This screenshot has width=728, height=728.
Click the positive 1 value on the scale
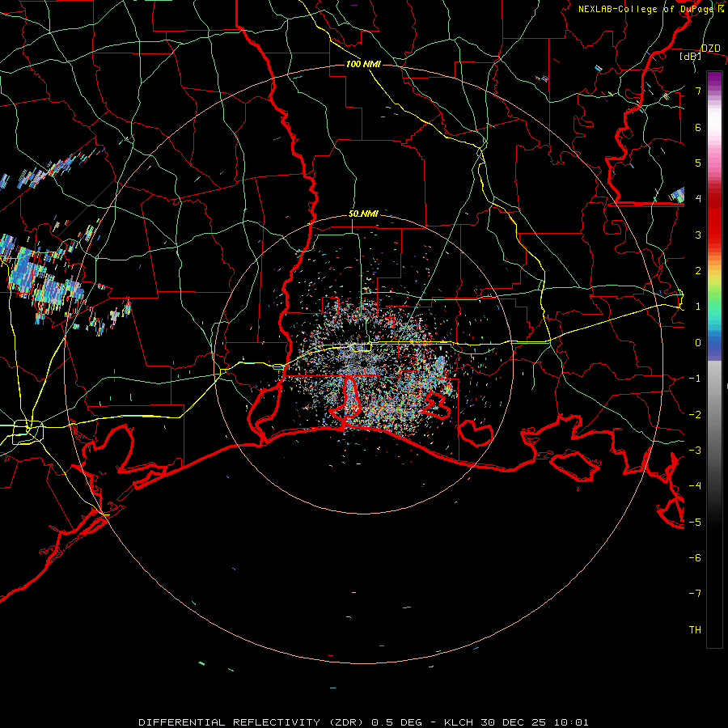tap(698, 307)
